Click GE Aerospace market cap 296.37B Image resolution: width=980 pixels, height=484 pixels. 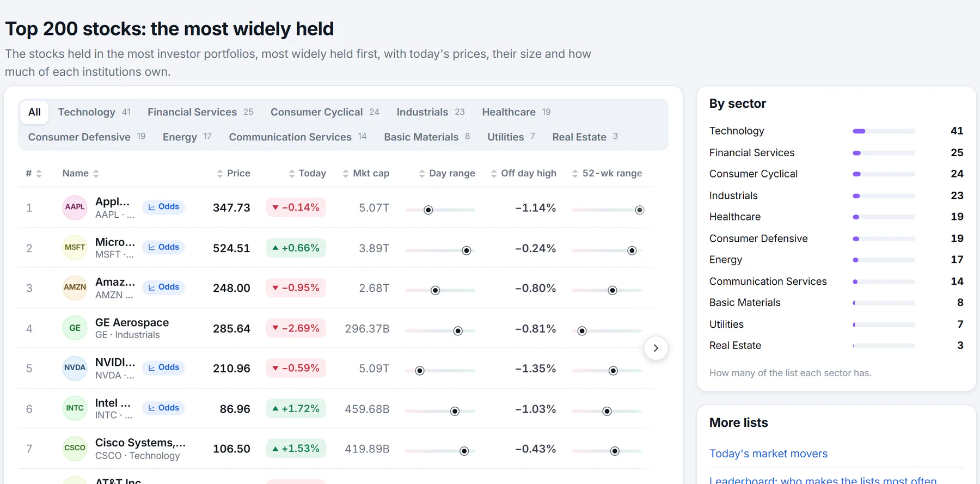click(x=367, y=329)
